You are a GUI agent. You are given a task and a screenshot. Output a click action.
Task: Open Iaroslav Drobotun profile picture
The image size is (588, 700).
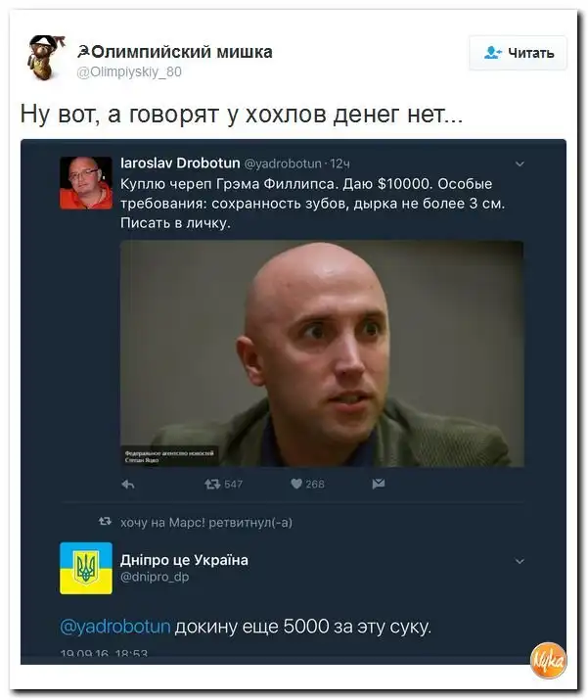(86, 183)
